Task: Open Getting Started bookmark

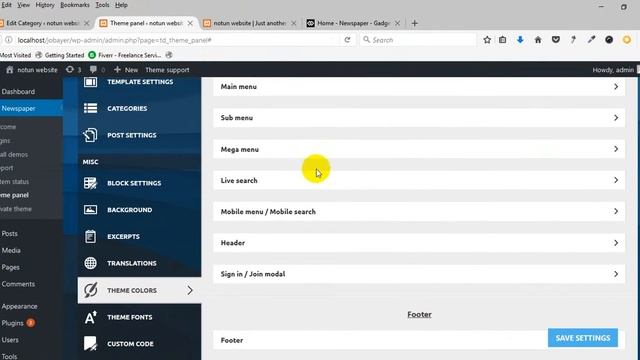Action: pos(60,55)
